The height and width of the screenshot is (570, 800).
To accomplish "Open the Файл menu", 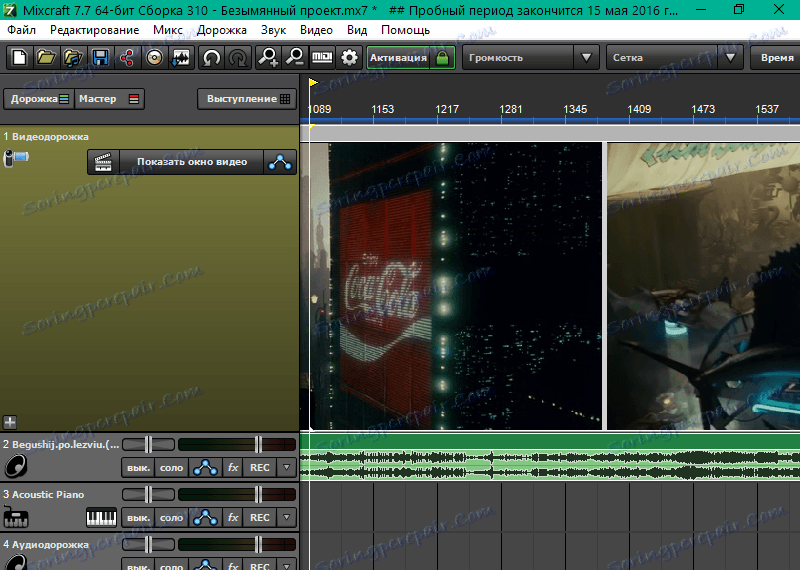I will tap(21, 30).
